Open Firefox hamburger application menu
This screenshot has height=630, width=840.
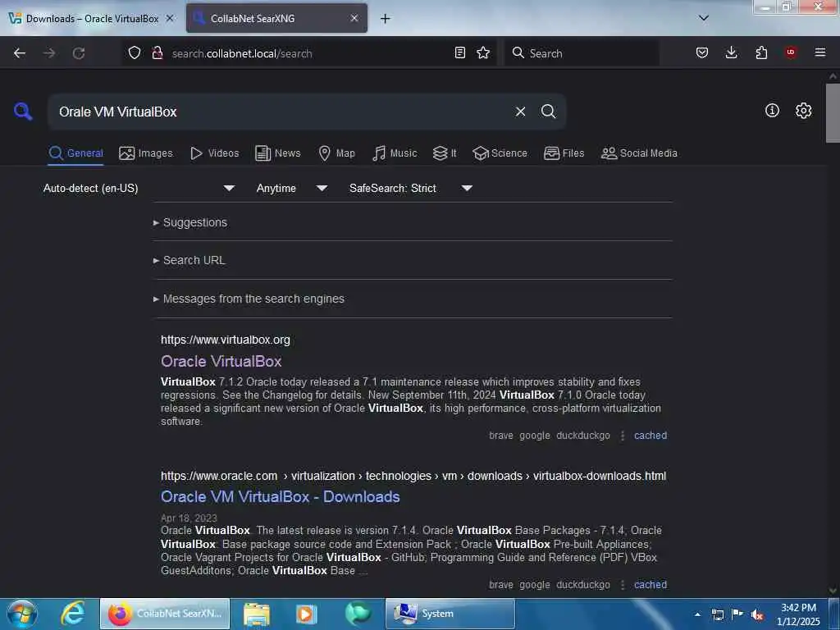(x=819, y=52)
